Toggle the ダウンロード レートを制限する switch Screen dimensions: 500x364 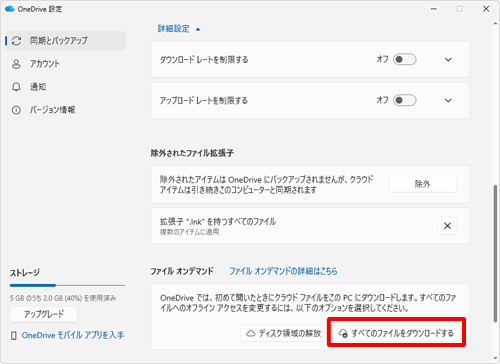tap(405, 60)
